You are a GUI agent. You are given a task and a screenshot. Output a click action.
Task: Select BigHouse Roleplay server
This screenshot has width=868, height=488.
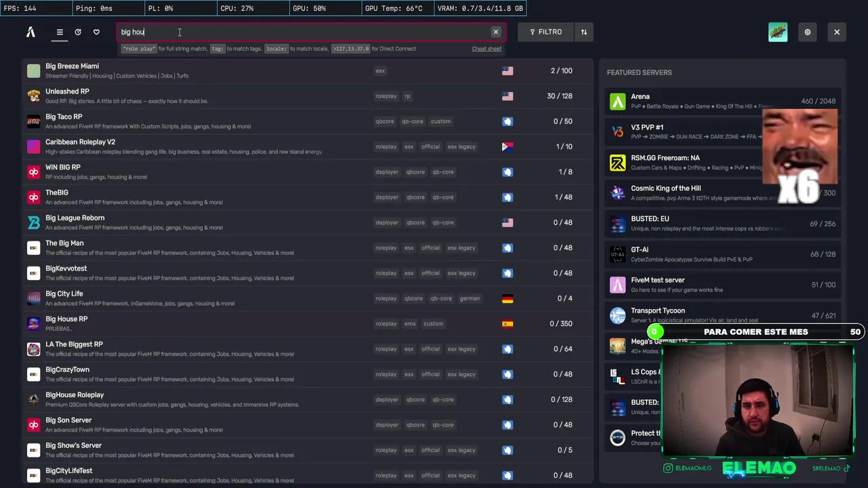[307, 399]
